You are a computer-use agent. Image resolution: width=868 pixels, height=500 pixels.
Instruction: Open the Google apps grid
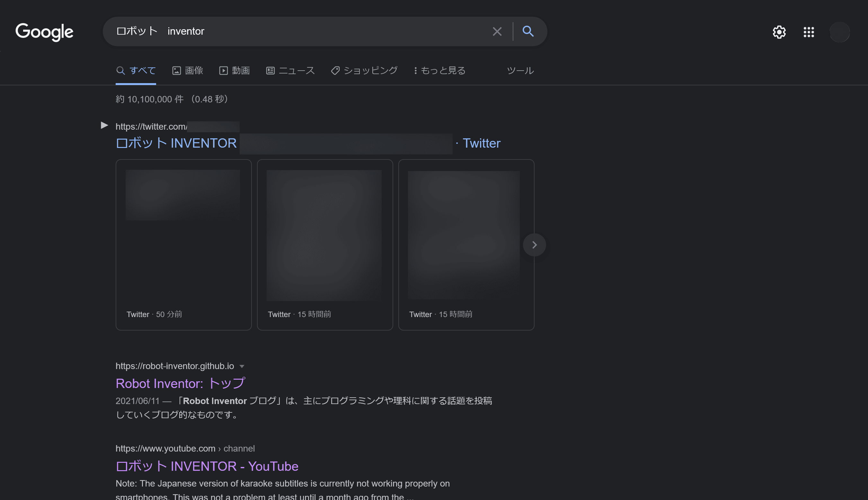(x=809, y=32)
